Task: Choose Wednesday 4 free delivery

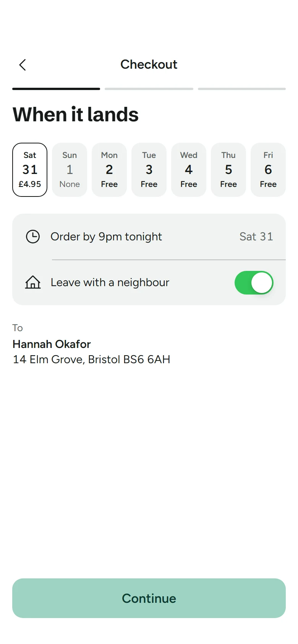Action: click(189, 170)
